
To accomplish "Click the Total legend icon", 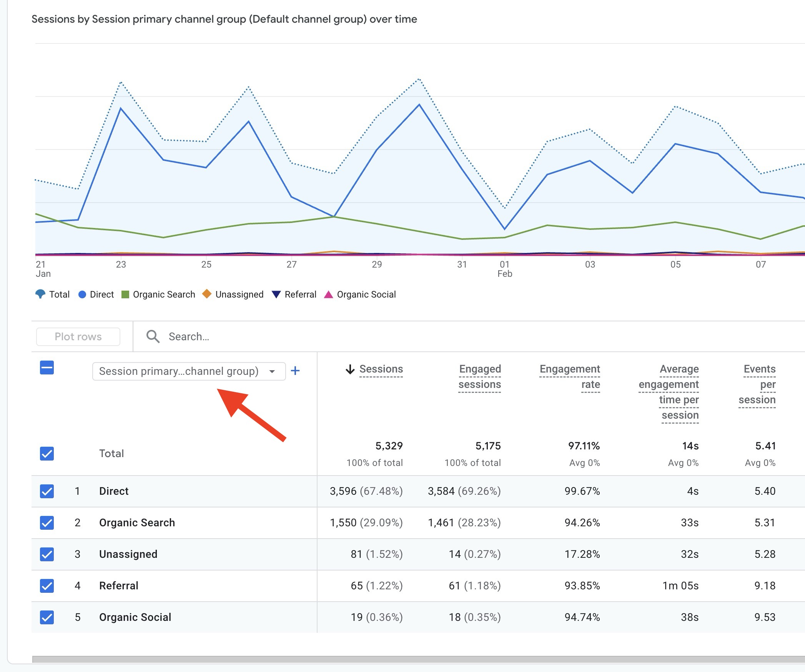I will pyautogui.click(x=40, y=294).
